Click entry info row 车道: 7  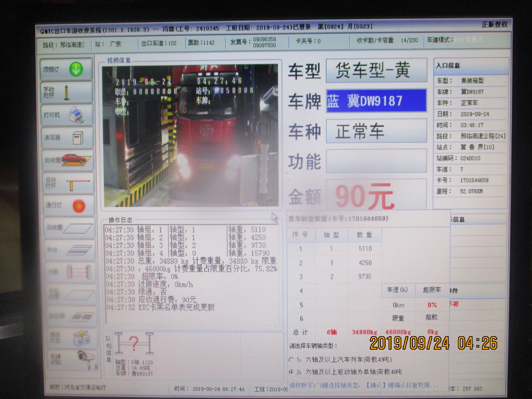pos(471,169)
